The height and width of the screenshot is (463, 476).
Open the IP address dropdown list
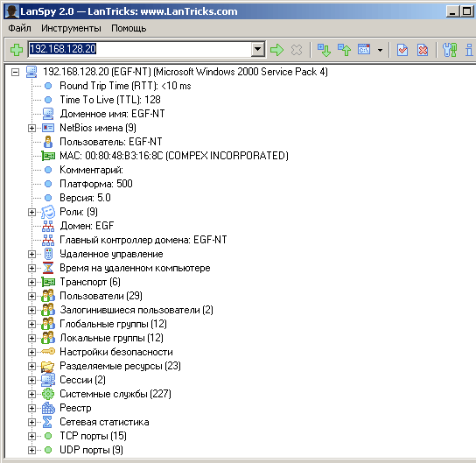click(258, 49)
